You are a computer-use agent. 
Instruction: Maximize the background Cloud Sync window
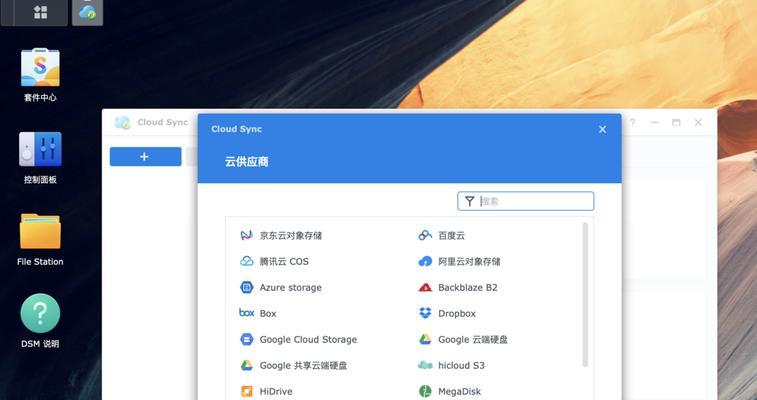(x=676, y=123)
